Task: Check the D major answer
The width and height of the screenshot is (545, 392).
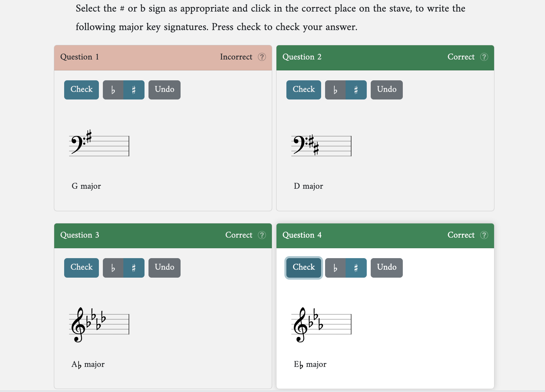Action: 304,90
